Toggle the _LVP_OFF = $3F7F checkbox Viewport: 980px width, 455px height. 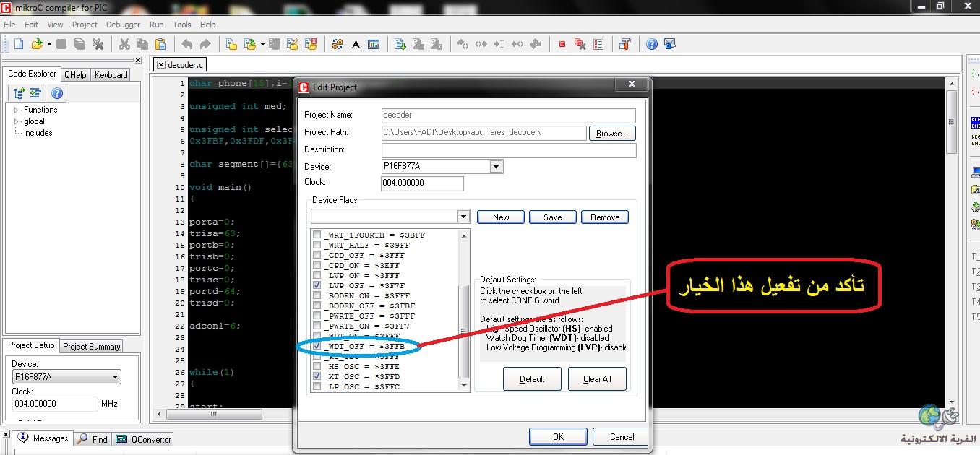317,286
